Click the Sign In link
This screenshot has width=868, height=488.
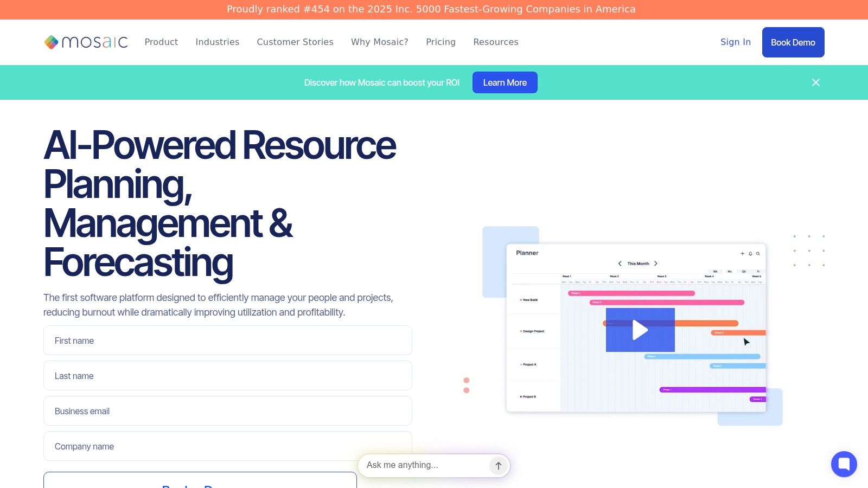click(x=735, y=42)
